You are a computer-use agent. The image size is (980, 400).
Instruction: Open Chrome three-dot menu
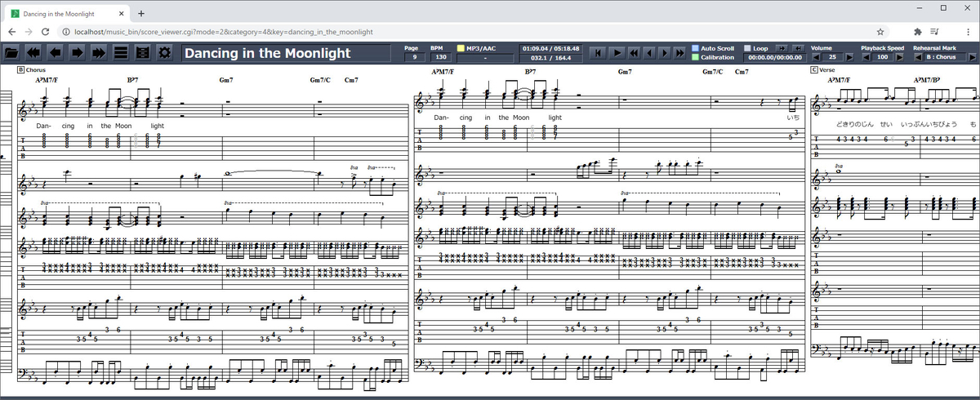967,32
